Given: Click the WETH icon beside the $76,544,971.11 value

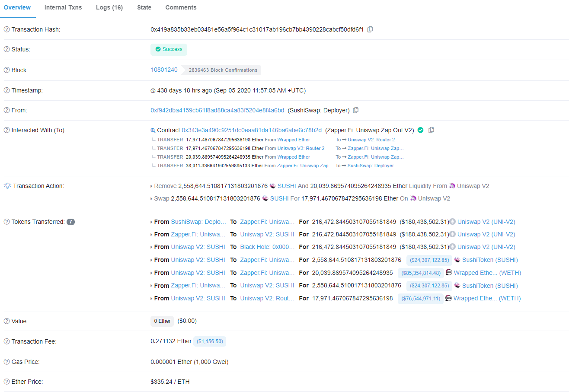Looking at the screenshot, I should [x=448, y=298].
